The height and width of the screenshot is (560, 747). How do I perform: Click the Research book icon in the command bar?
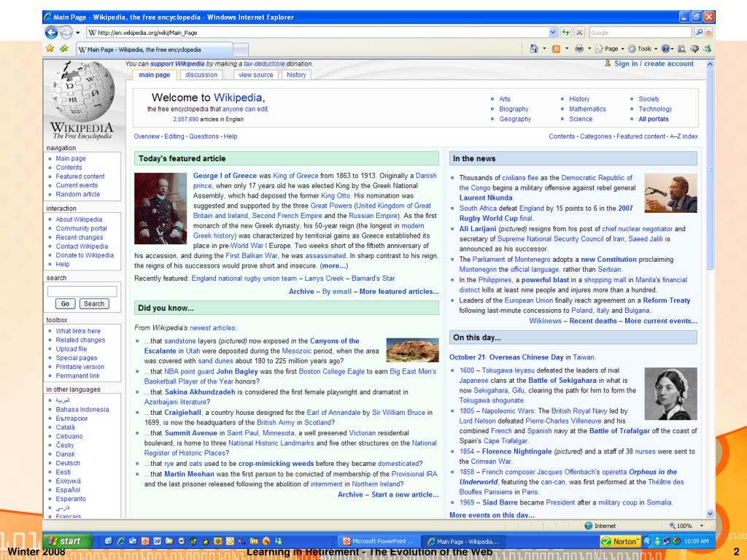pyautogui.click(x=681, y=49)
